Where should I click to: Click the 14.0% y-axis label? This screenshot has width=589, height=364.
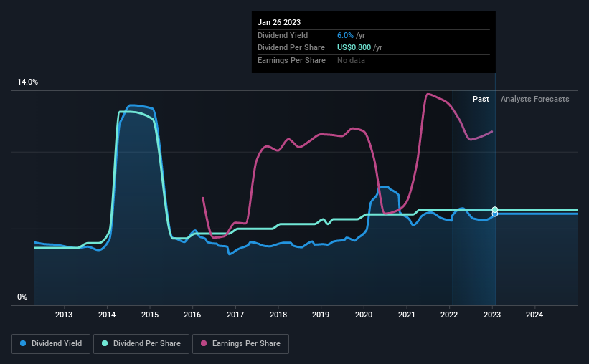tap(27, 82)
